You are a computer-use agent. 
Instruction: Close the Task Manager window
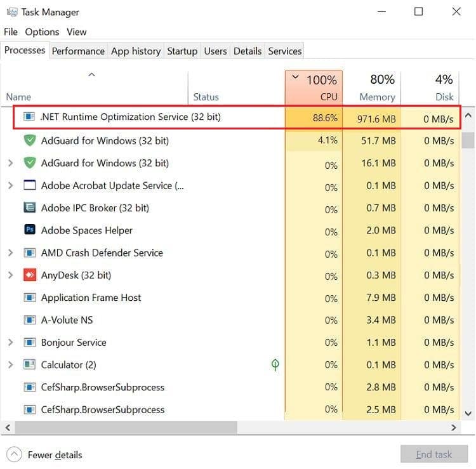point(456,11)
